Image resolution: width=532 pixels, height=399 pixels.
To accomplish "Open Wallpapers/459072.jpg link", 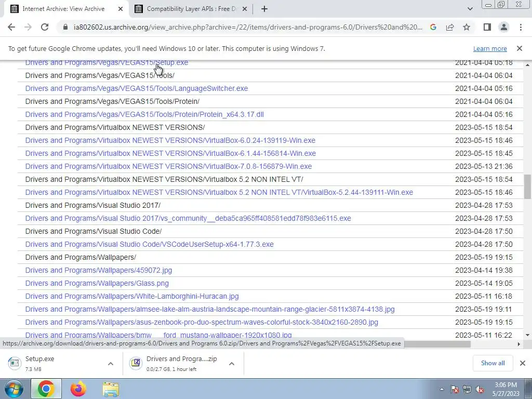I will [98, 270].
